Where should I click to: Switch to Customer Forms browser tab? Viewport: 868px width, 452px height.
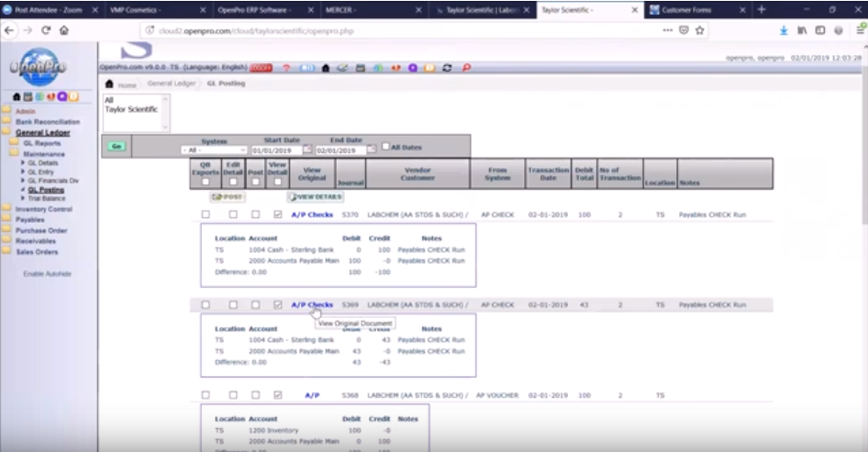pos(697,9)
